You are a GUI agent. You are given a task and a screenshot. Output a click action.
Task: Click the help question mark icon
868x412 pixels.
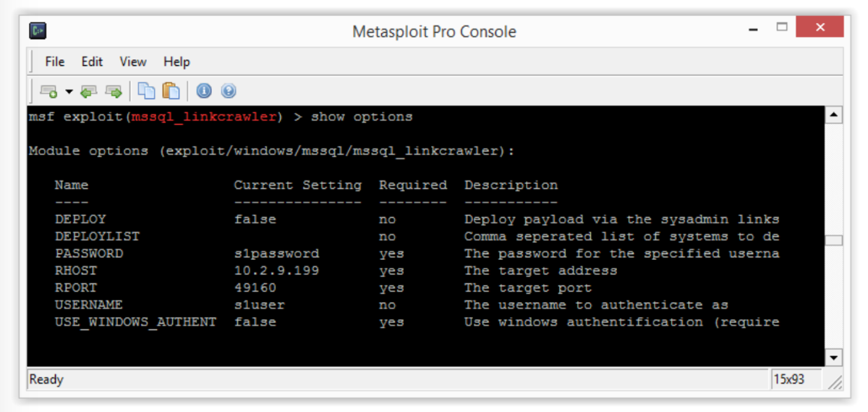pos(229,91)
